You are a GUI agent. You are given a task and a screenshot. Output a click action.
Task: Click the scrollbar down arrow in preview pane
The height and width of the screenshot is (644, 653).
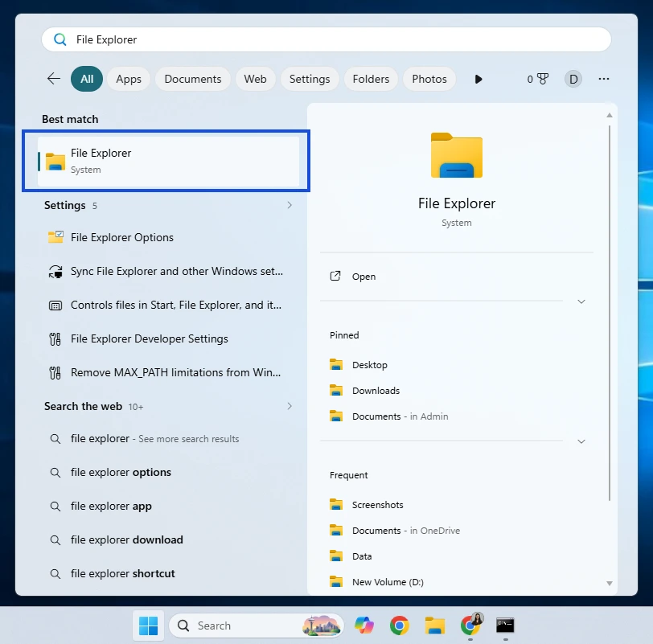point(610,583)
